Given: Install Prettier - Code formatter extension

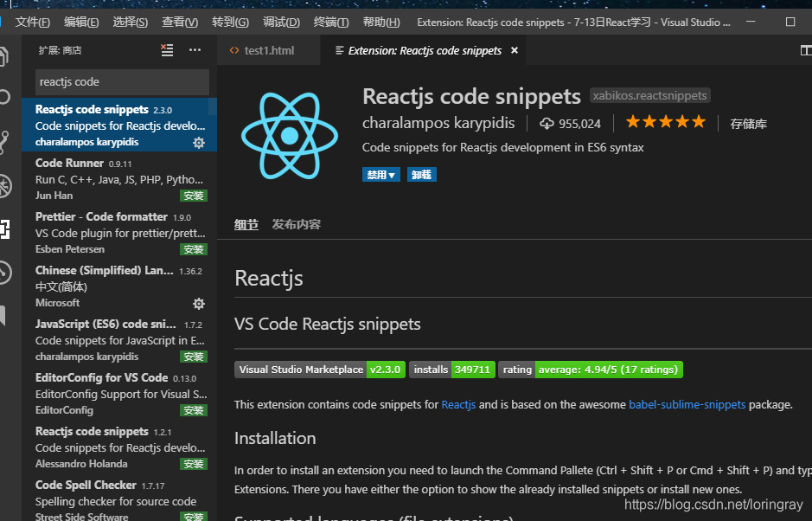Looking at the screenshot, I should [194, 249].
